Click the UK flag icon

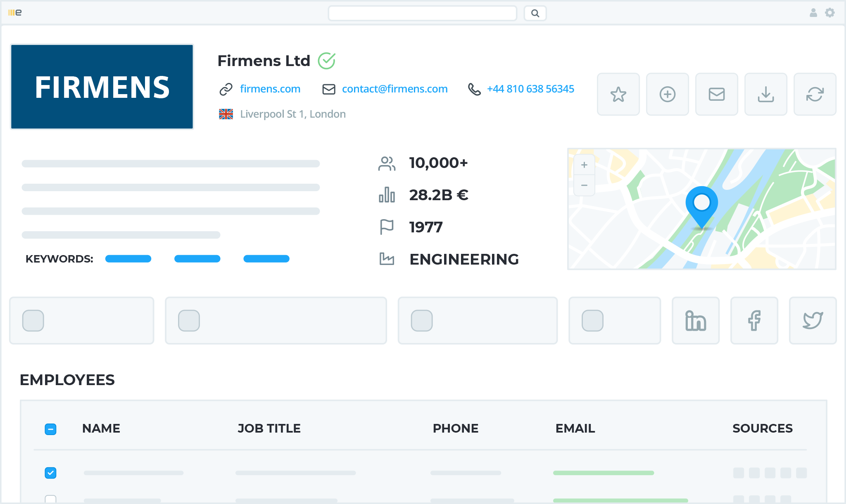[226, 114]
